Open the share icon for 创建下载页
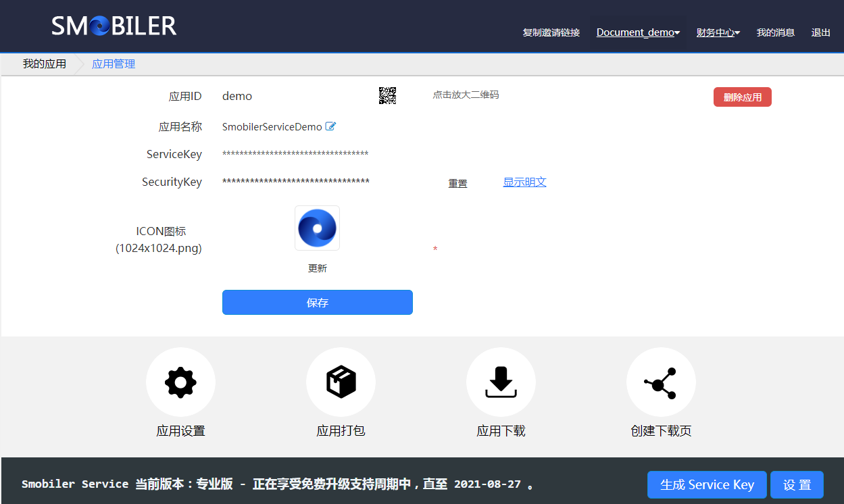This screenshot has height=504, width=844. tap(661, 382)
